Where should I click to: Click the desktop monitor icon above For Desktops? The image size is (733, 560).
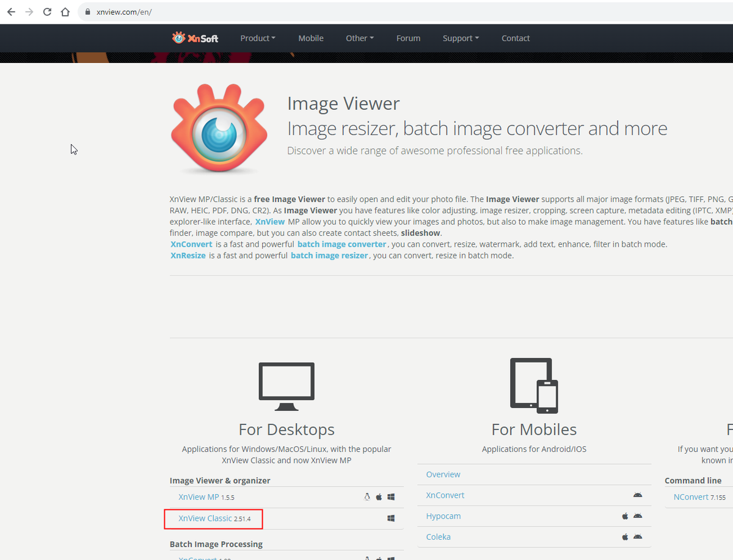pyautogui.click(x=286, y=387)
